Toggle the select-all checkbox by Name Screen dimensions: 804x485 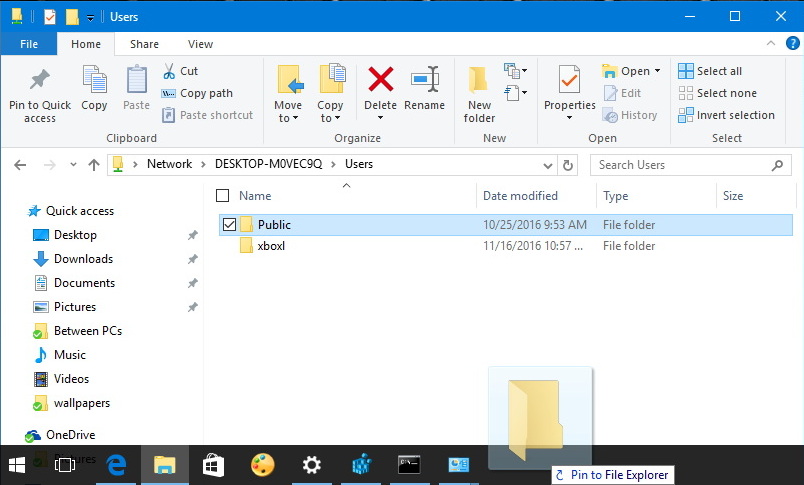coord(223,196)
